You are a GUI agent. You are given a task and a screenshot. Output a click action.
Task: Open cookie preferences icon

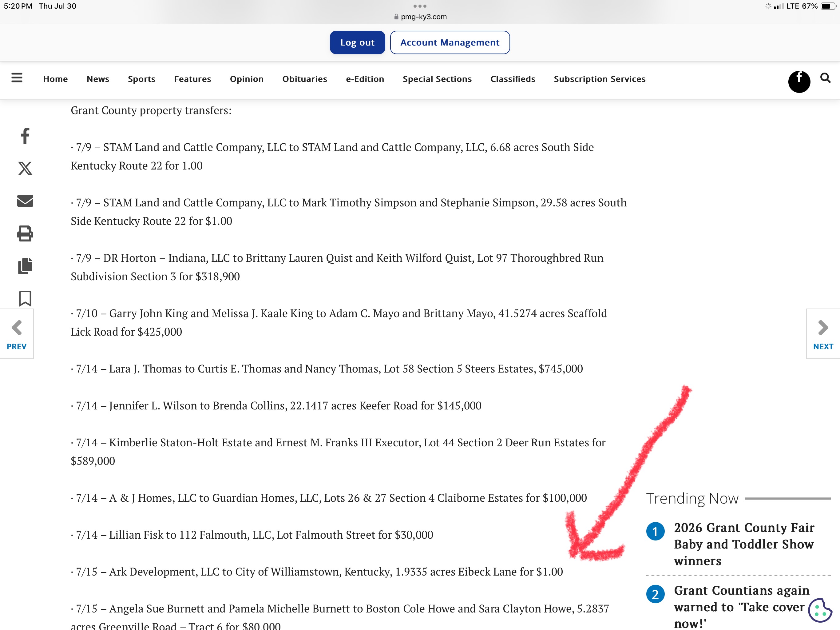coord(820,611)
